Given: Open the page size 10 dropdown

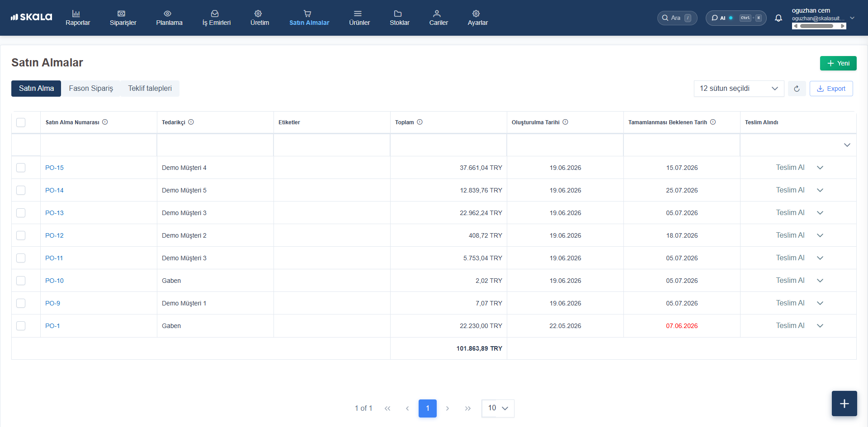Looking at the screenshot, I should click(x=498, y=408).
